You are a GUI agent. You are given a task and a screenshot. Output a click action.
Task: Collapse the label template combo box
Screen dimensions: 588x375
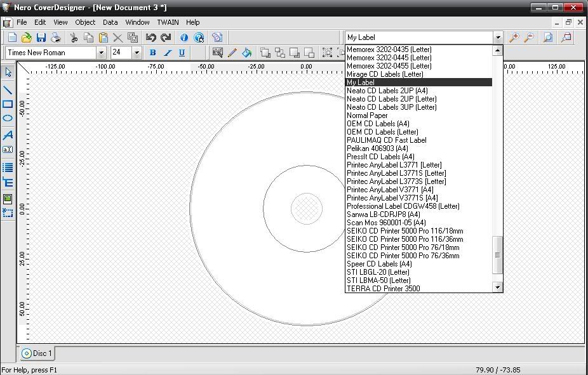[498, 37]
